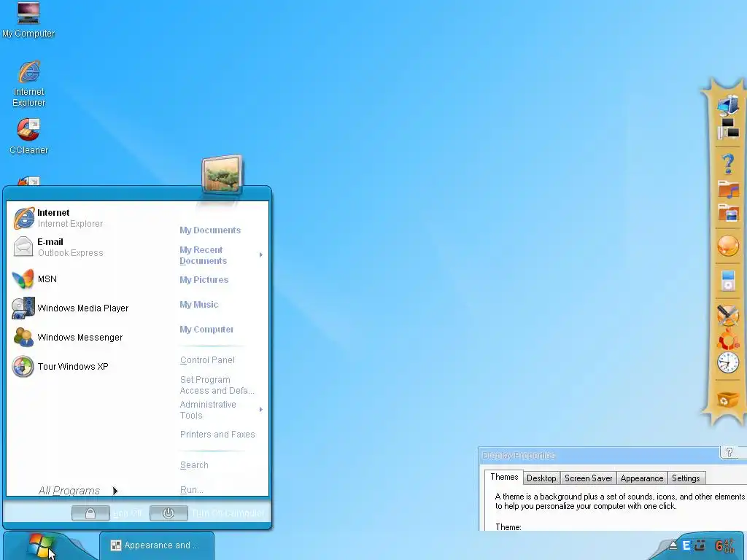The height and width of the screenshot is (560, 747).
Task: Open Appearance tab in Display Properties
Action: click(x=642, y=478)
